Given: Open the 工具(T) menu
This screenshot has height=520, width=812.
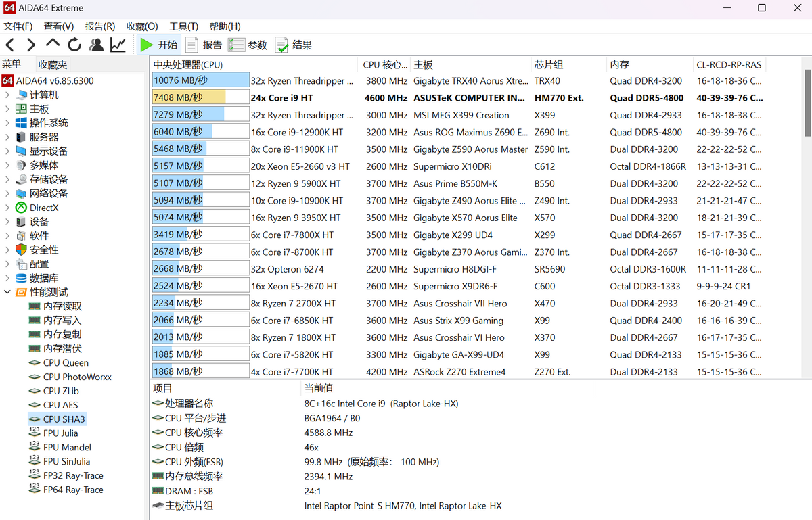Looking at the screenshot, I should point(183,26).
